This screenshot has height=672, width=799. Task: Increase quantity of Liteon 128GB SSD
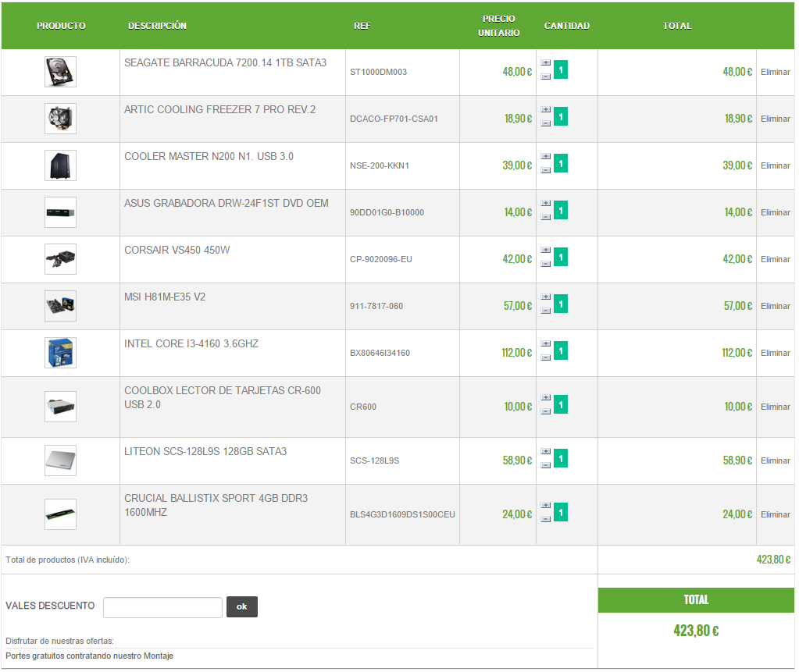point(546,452)
